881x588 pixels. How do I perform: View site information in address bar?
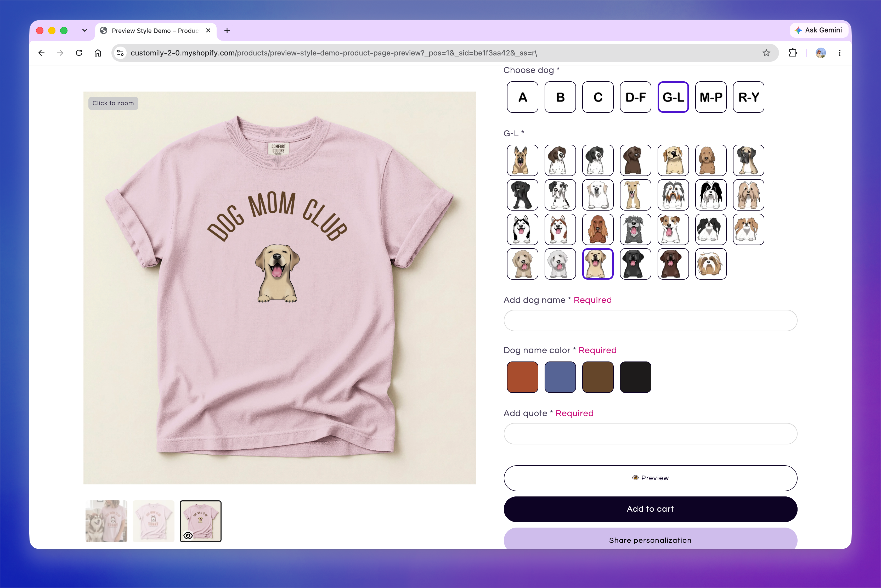120,53
